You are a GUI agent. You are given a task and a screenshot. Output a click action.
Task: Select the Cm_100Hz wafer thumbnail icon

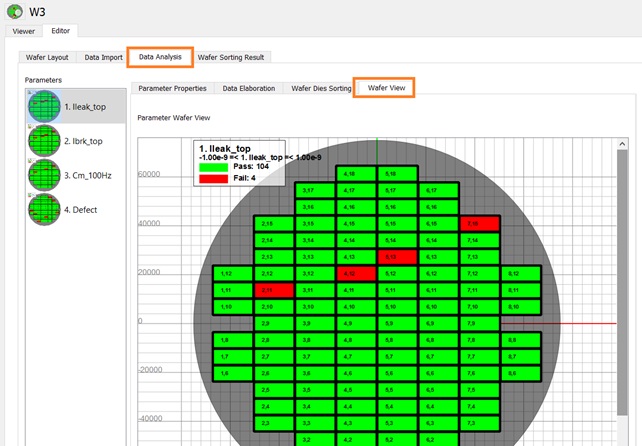[44, 175]
